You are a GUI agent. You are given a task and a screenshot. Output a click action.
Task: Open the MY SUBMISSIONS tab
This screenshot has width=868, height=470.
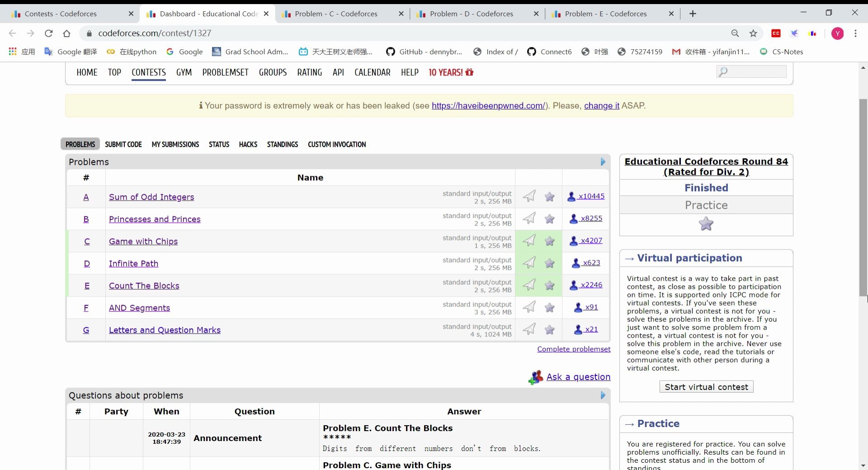point(175,144)
